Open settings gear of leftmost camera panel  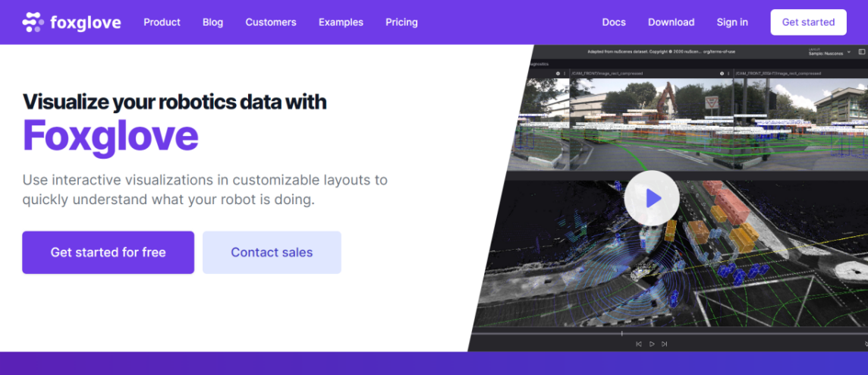click(558, 73)
